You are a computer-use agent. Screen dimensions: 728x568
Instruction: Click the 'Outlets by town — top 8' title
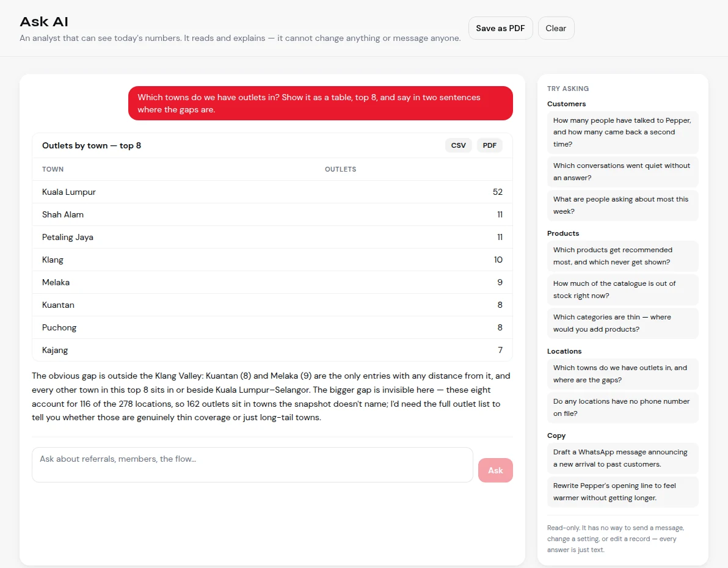pos(92,145)
